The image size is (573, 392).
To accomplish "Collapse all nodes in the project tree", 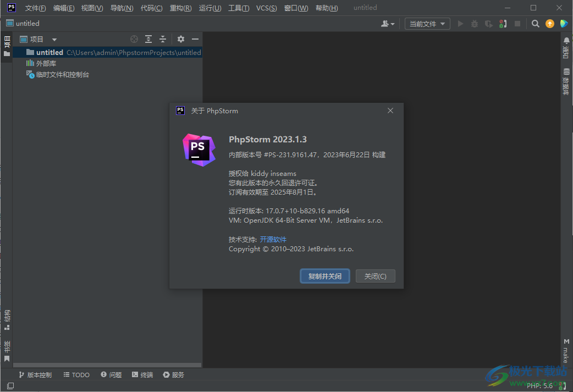I will (163, 39).
